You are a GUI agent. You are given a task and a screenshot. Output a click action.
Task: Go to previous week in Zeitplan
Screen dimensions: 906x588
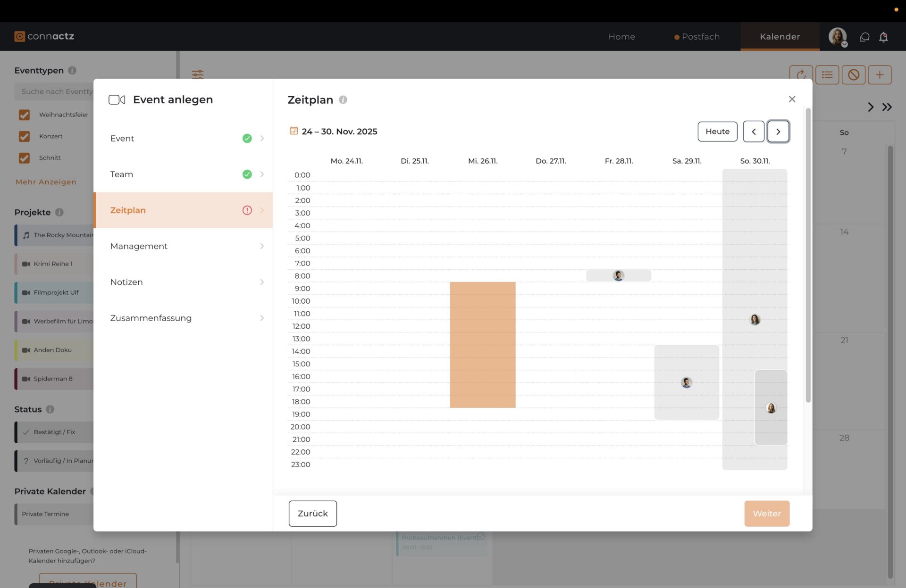[754, 132]
